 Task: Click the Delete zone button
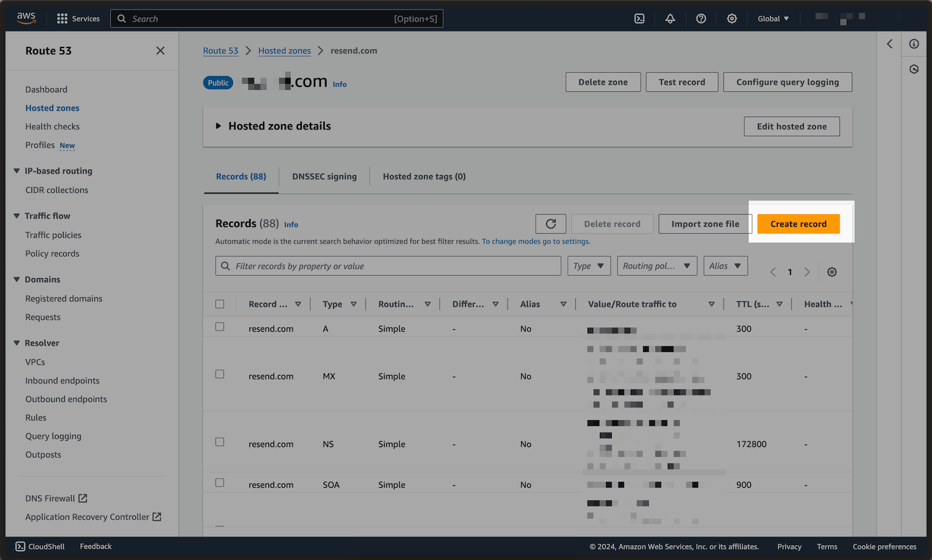[603, 82]
